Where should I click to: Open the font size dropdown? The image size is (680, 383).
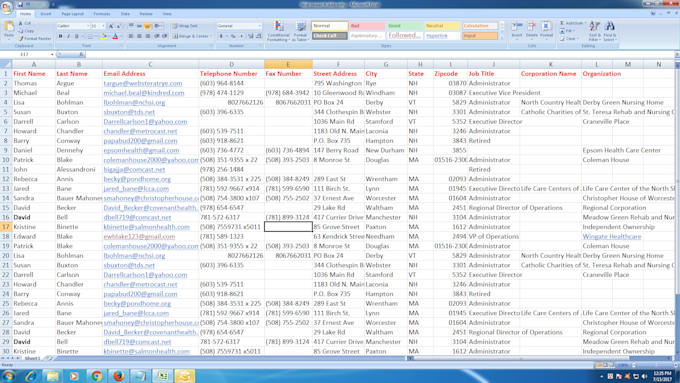click(103, 26)
